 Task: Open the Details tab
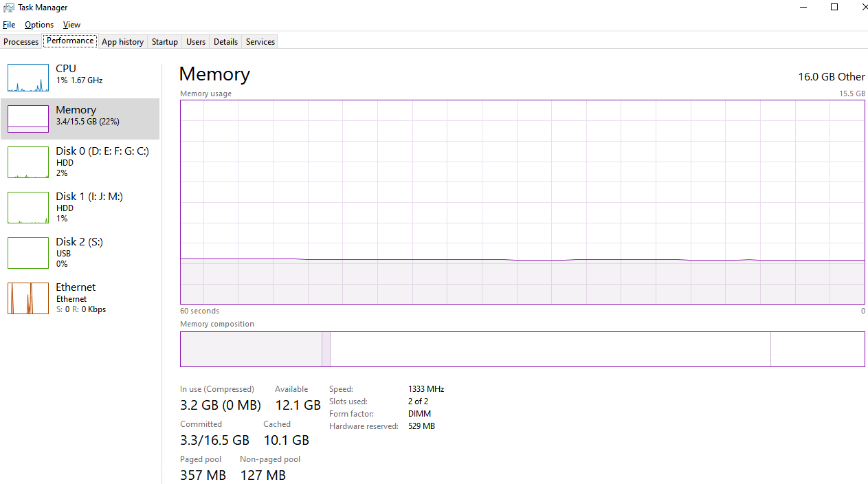point(225,42)
